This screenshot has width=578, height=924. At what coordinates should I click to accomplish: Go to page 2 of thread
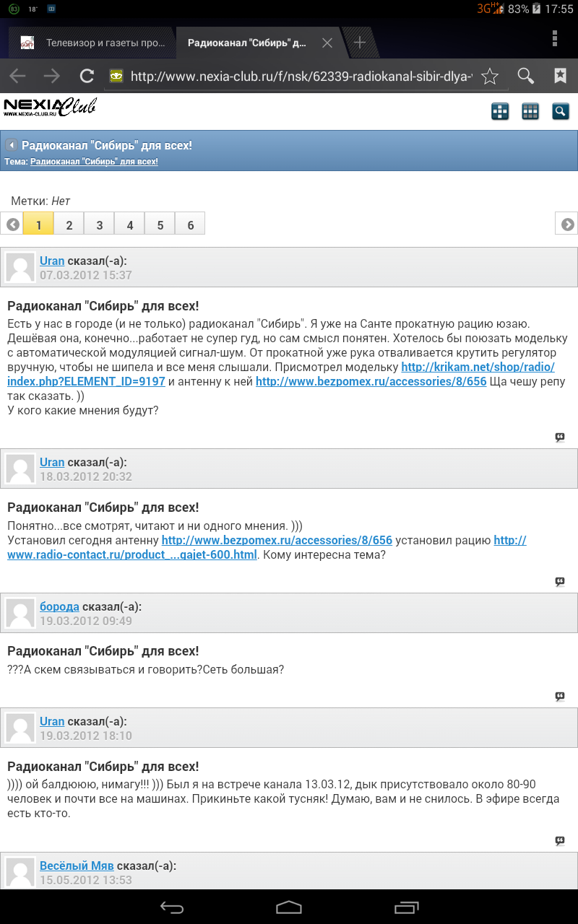[x=69, y=225]
